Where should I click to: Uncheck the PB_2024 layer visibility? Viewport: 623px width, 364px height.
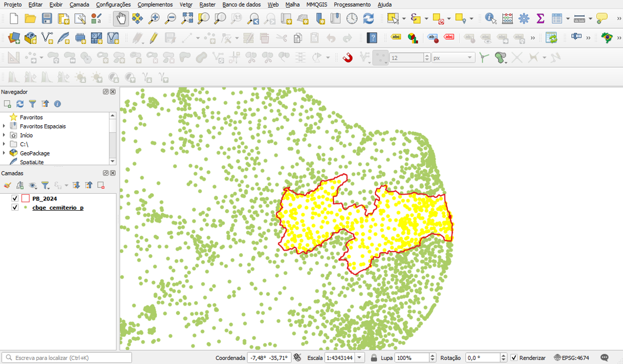tap(15, 199)
